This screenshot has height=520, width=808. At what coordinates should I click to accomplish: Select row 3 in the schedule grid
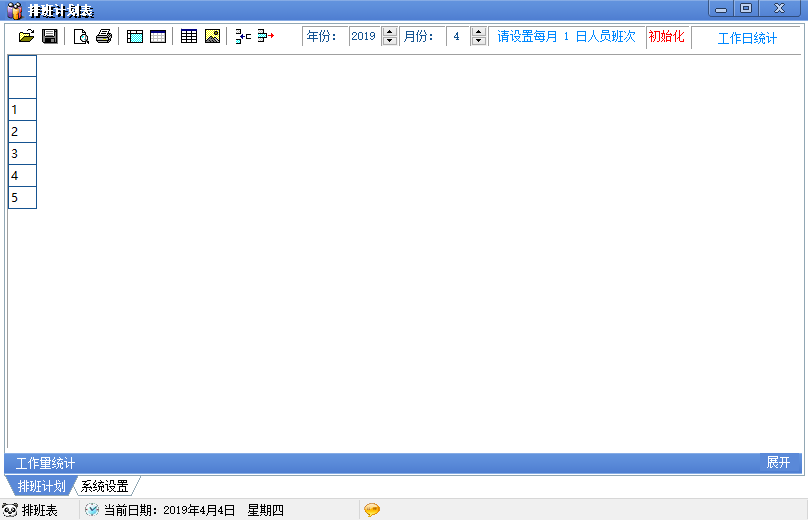click(22, 153)
